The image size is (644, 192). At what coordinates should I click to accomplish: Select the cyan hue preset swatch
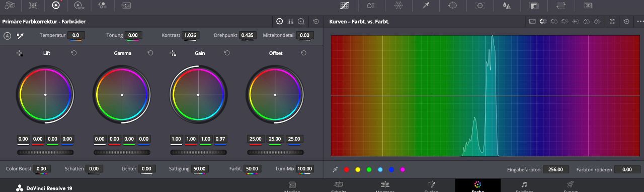380,170
